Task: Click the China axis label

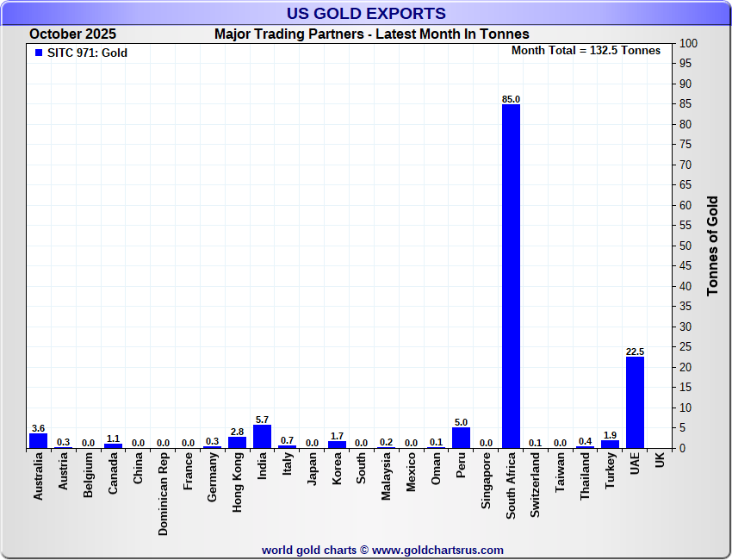Action: (138, 468)
